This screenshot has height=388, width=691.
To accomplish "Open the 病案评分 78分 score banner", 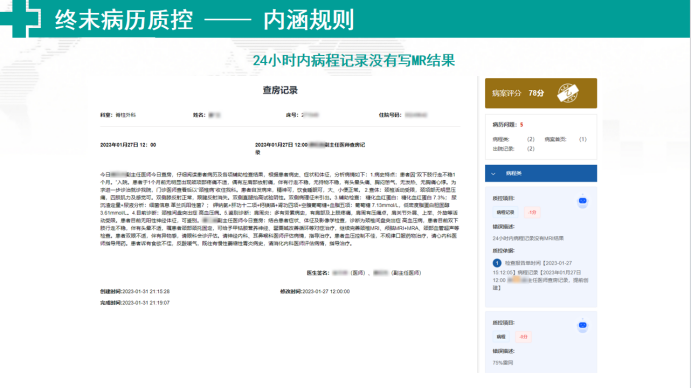I will [541, 93].
